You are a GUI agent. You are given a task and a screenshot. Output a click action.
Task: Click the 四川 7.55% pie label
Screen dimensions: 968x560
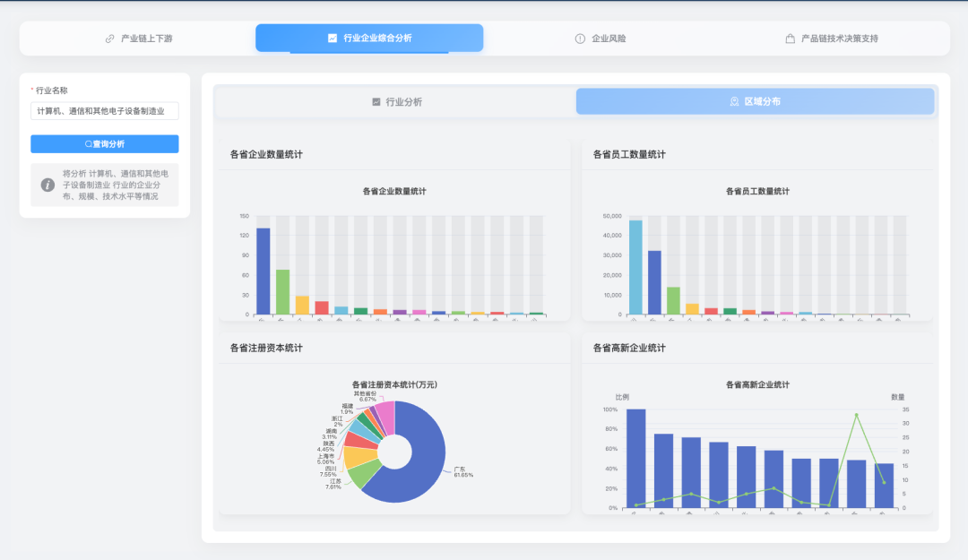[x=328, y=471]
